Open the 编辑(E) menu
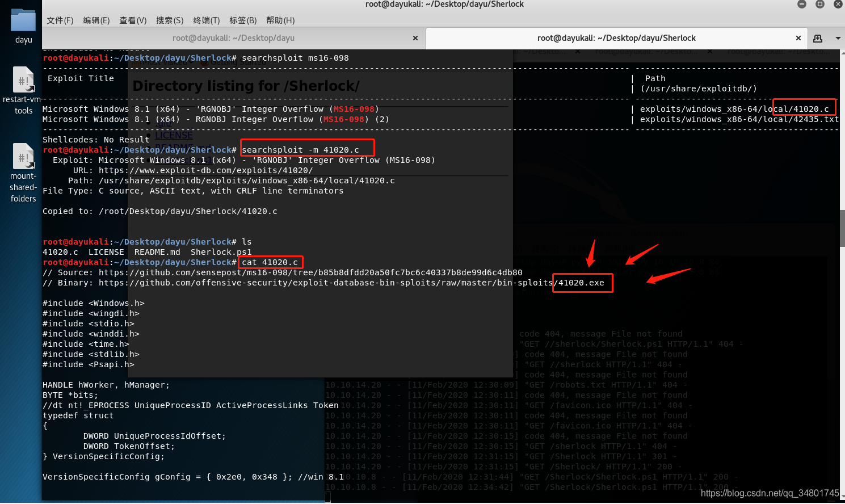Image resolution: width=845 pixels, height=504 pixels. (96, 20)
